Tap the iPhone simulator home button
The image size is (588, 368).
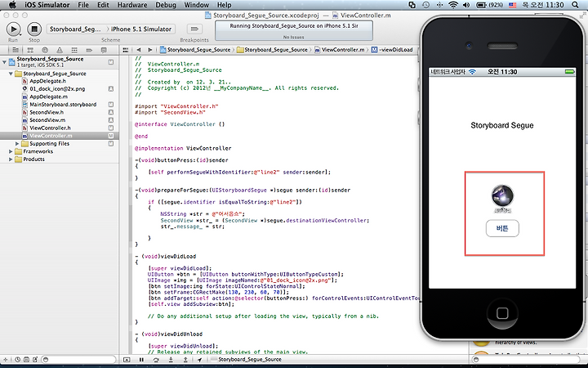tap(502, 313)
